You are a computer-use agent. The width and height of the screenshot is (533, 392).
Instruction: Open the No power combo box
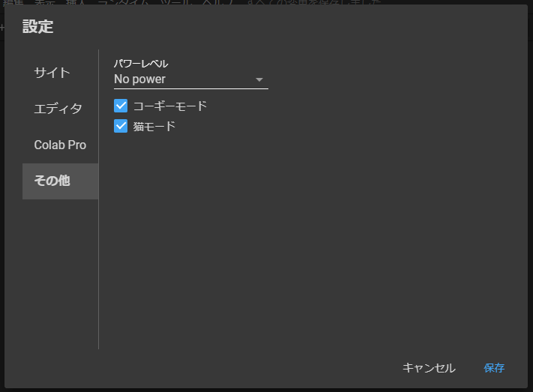click(x=191, y=79)
